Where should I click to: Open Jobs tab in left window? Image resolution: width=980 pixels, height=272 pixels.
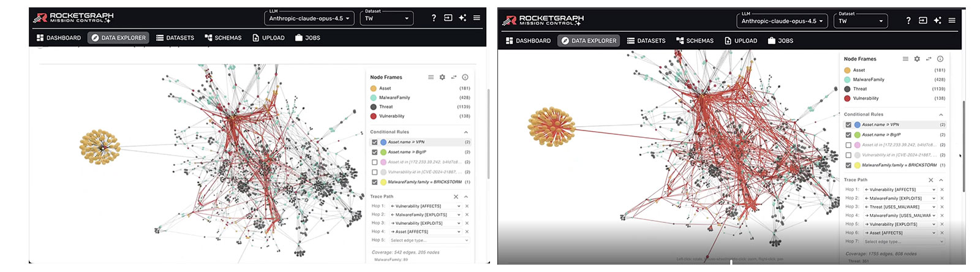point(307,38)
